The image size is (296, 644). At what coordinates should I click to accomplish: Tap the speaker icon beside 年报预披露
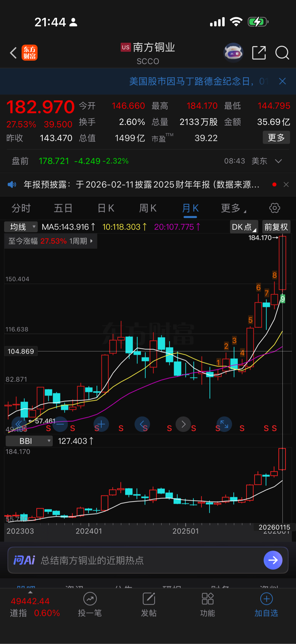[x=12, y=184]
